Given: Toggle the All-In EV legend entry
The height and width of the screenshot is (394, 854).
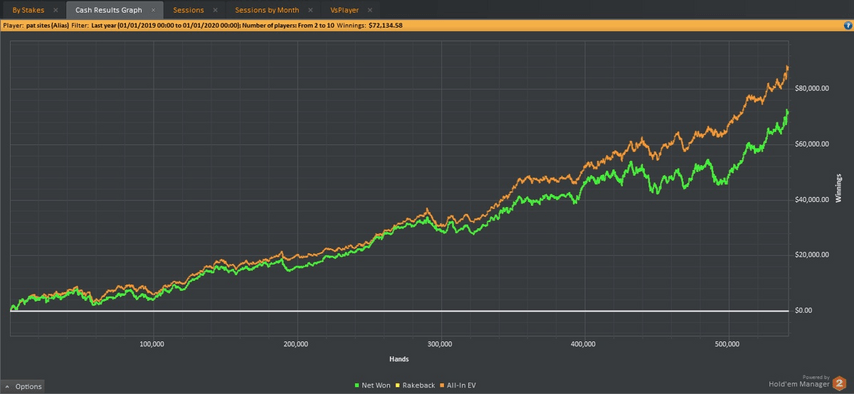Looking at the screenshot, I should (x=458, y=385).
